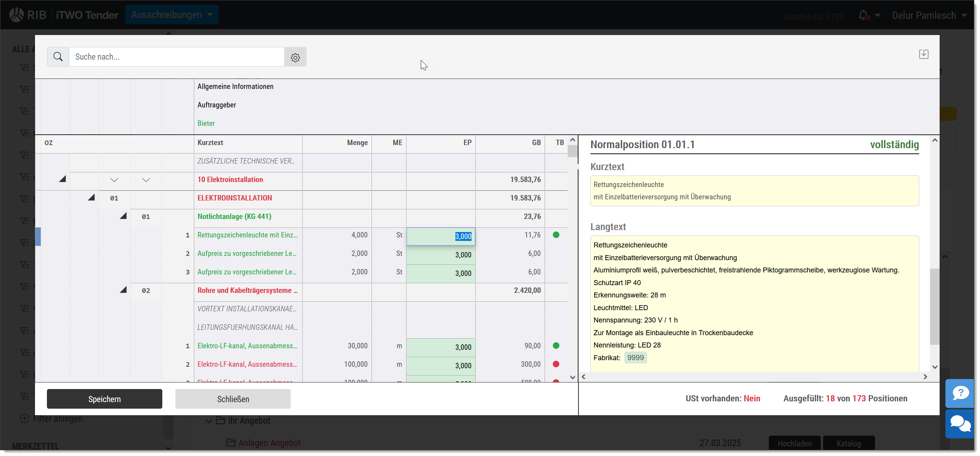Select Rohre und Kabelträgersysteme row
Screen dimensions: 980x456
click(x=247, y=290)
